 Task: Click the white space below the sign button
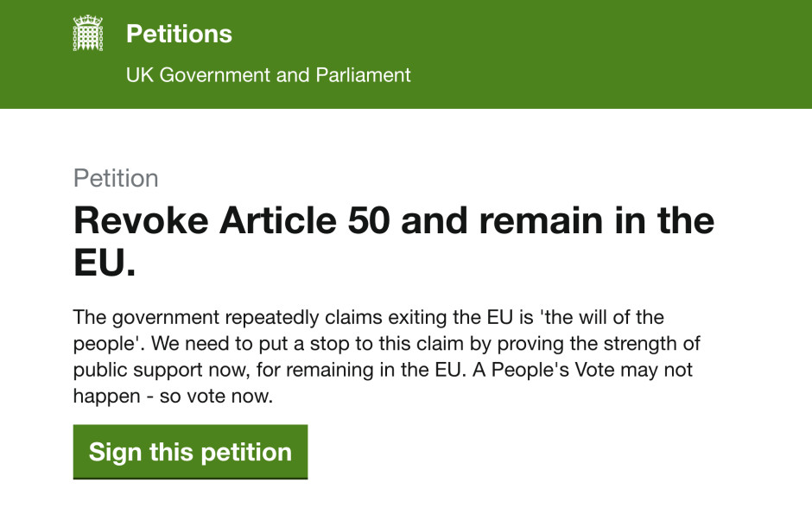[x=406, y=497]
